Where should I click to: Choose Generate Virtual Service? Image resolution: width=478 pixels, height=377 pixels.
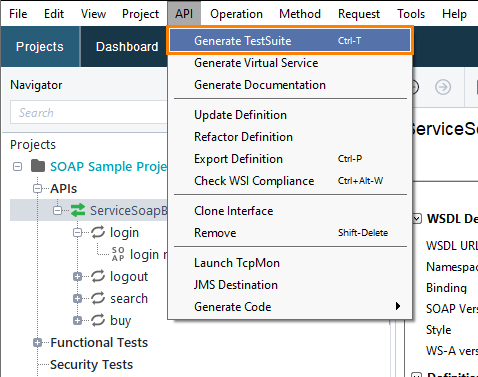click(290, 63)
